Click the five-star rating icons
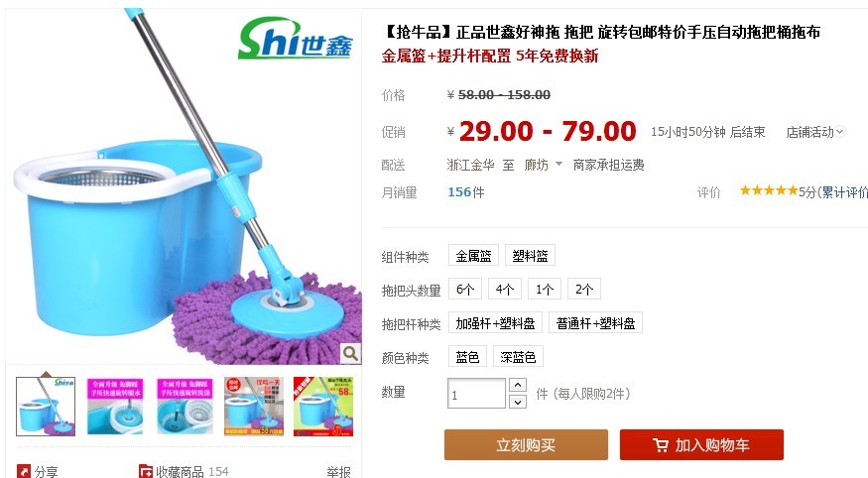The width and height of the screenshot is (868, 478). pos(769,191)
